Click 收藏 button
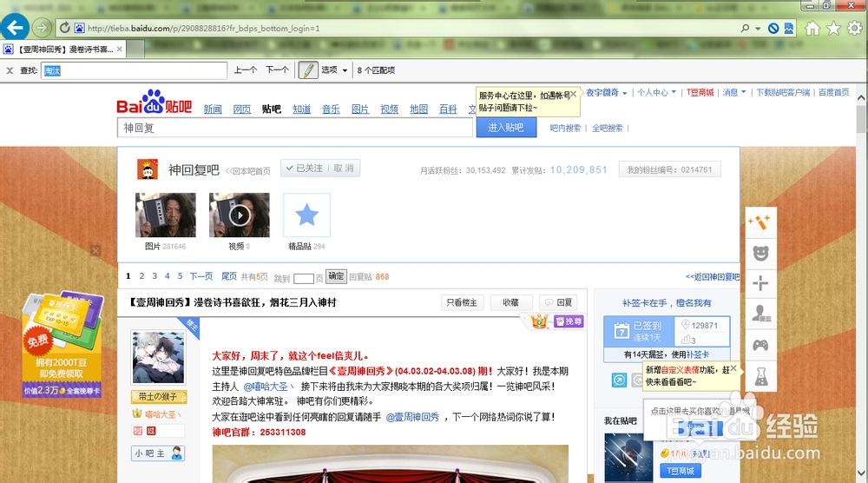868x483 pixels. point(511,302)
